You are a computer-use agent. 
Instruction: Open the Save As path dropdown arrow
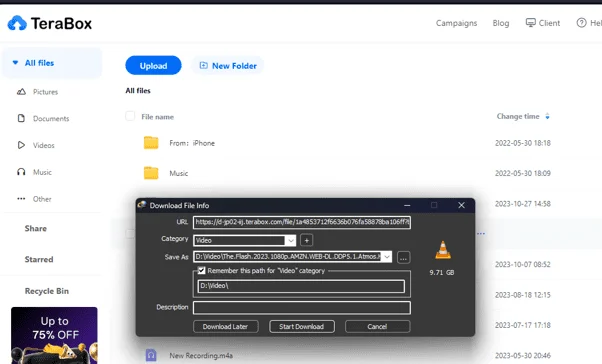coord(387,257)
